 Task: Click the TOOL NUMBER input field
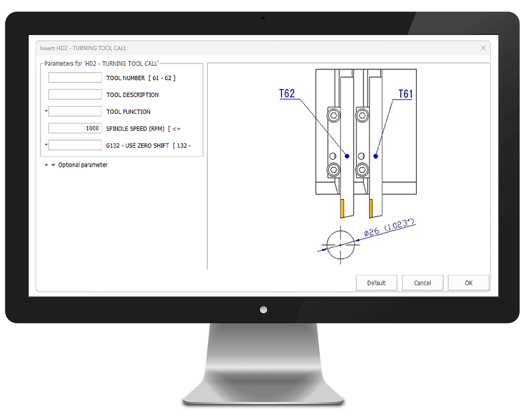tap(75, 78)
